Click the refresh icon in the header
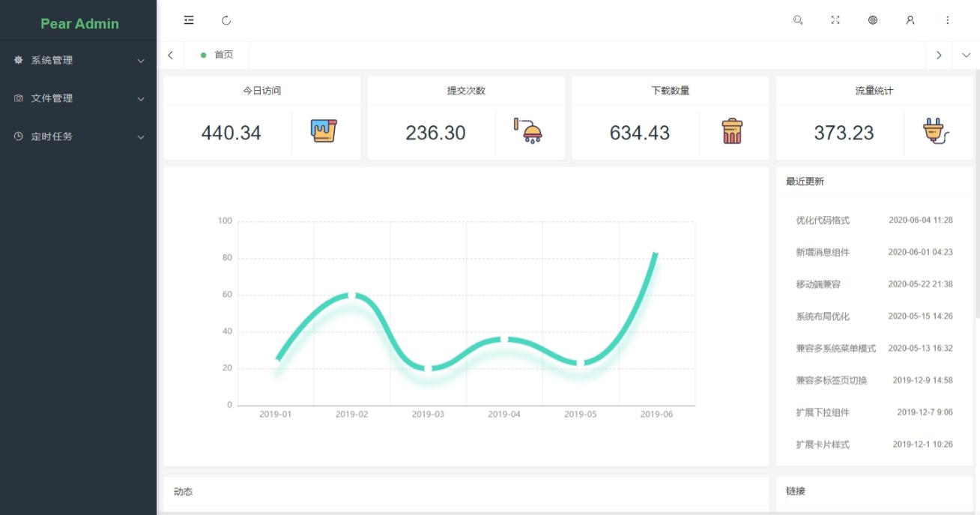The height and width of the screenshot is (515, 980). pos(226,20)
